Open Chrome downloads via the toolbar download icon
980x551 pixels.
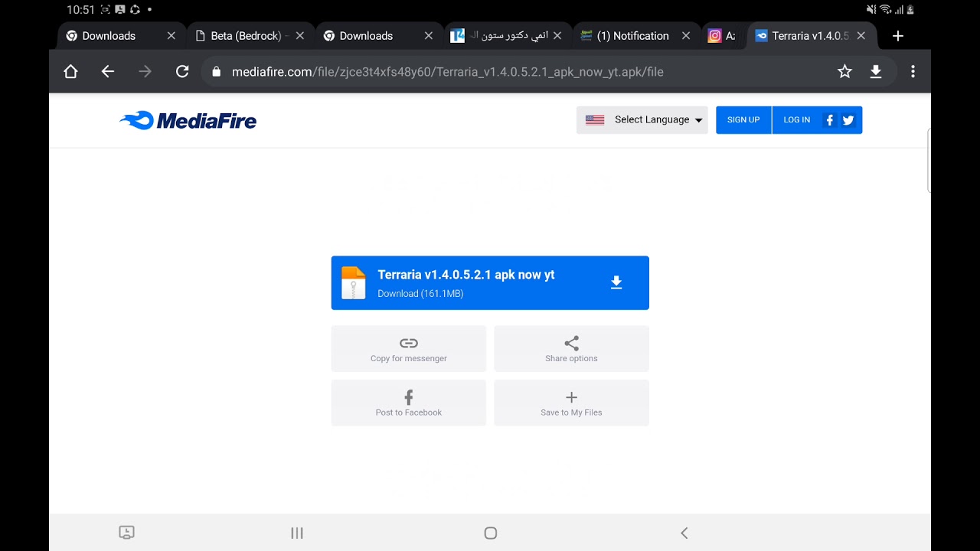pyautogui.click(x=876, y=72)
